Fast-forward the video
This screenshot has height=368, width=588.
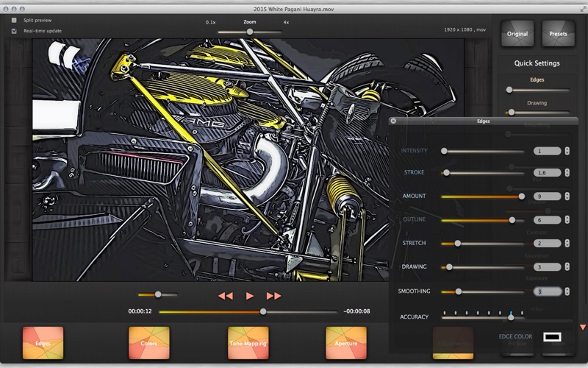click(x=273, y=296)
